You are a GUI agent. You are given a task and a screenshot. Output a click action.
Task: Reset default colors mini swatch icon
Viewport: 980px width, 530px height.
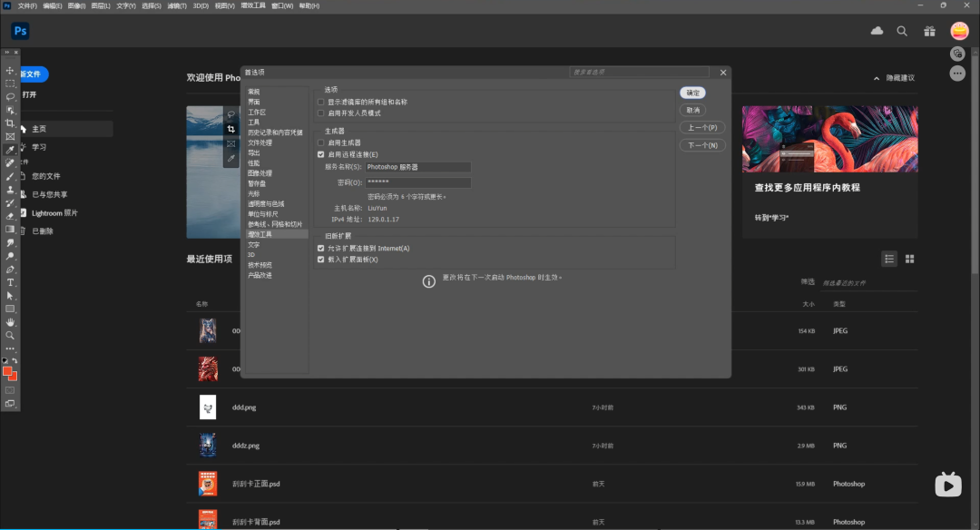coord(5,360)
